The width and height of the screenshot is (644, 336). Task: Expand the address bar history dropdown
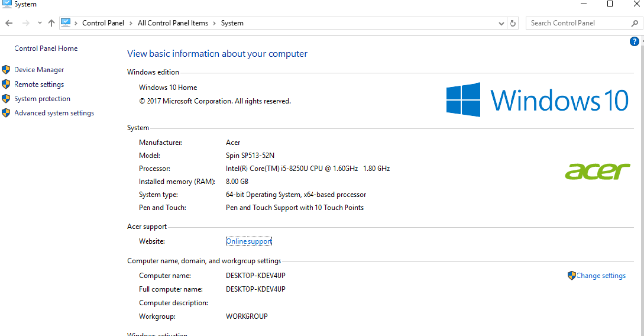501,23
